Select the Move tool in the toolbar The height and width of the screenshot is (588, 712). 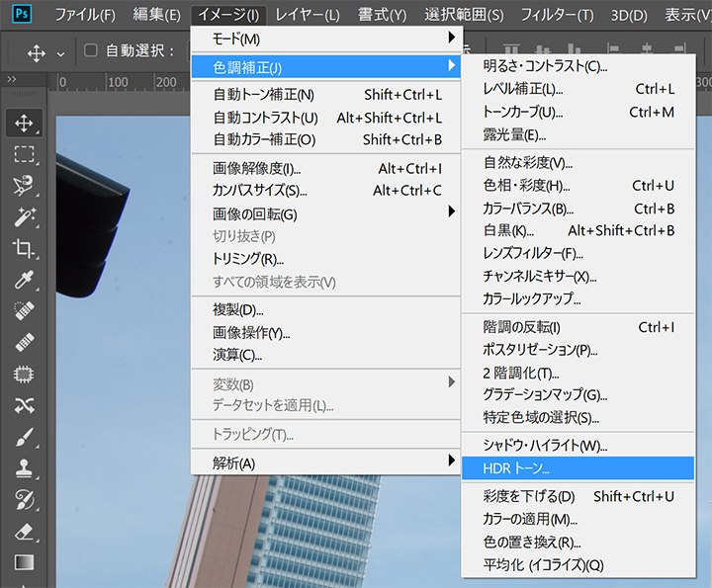pos(25,123)
